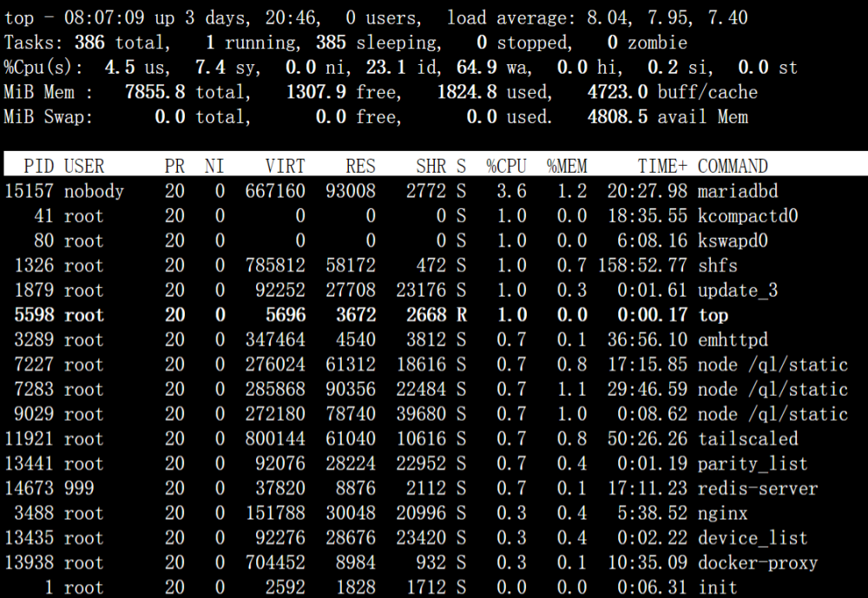Click the COMMAND column header
This screenshot has width=868, height=598.
[x=733, y=166]
